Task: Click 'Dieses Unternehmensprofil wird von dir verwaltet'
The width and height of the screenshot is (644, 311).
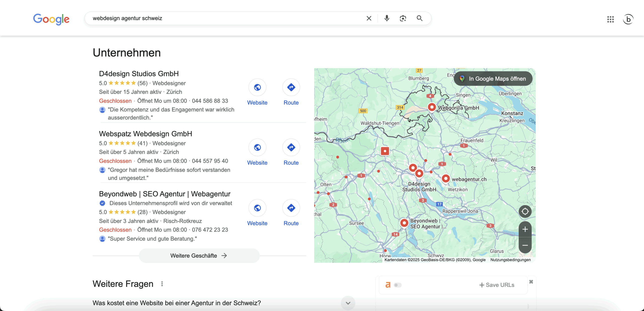Action: pos(171,203)
